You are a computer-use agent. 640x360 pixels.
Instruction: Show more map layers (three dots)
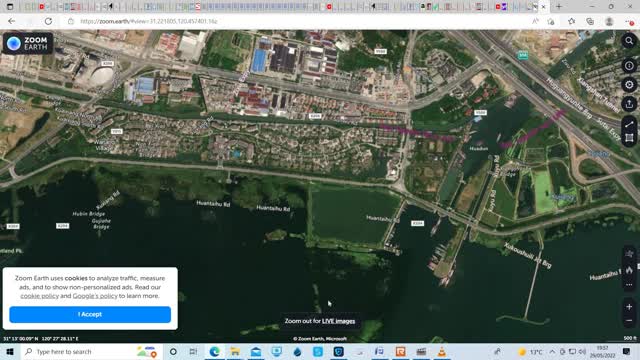coord(629,284)
